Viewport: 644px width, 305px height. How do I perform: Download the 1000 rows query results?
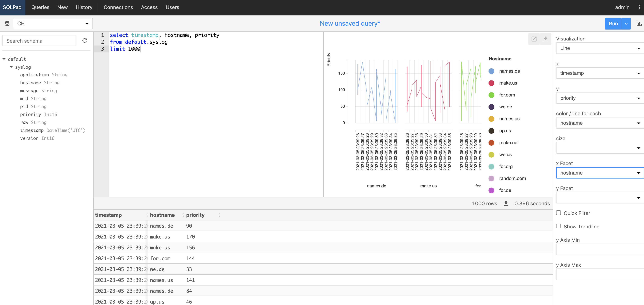click(506, 203)
